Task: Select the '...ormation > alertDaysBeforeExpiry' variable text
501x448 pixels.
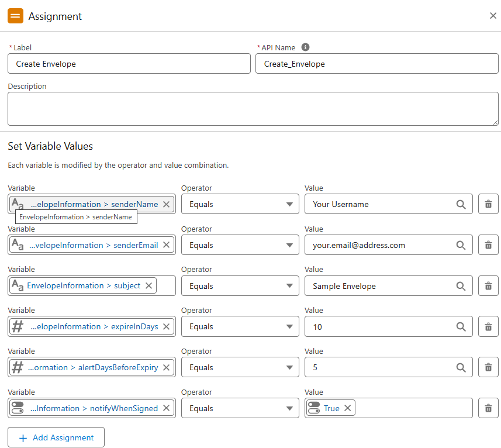Action: pyautogui.click(x=93, y=367)
